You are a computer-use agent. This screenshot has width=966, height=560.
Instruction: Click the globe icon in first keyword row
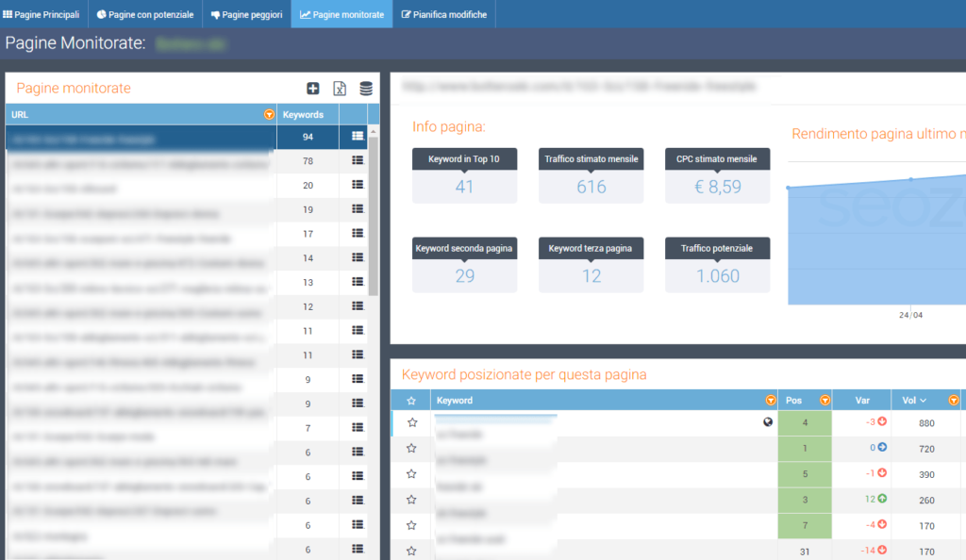coord(768,422)
